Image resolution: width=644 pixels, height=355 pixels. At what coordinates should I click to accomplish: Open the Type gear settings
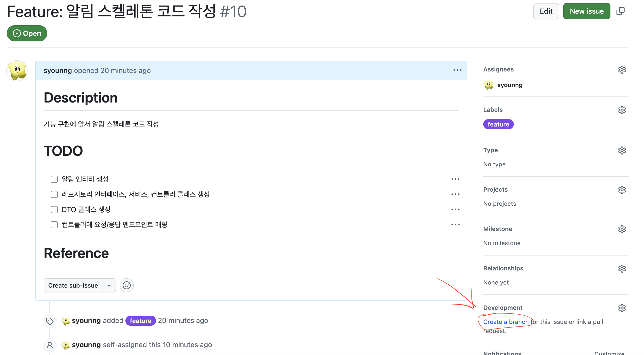[x=622, y=150]
